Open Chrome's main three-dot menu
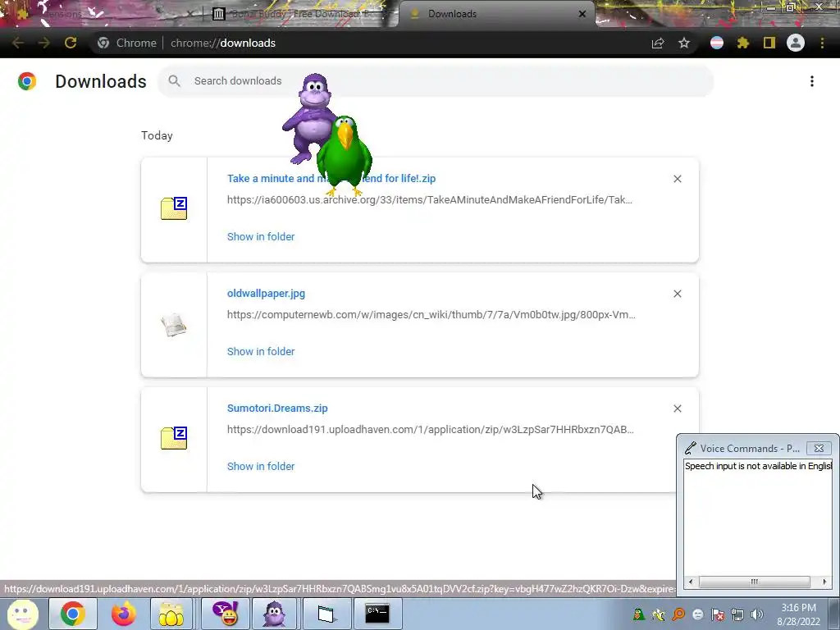840x630 pixels. (x=822, y=43)
